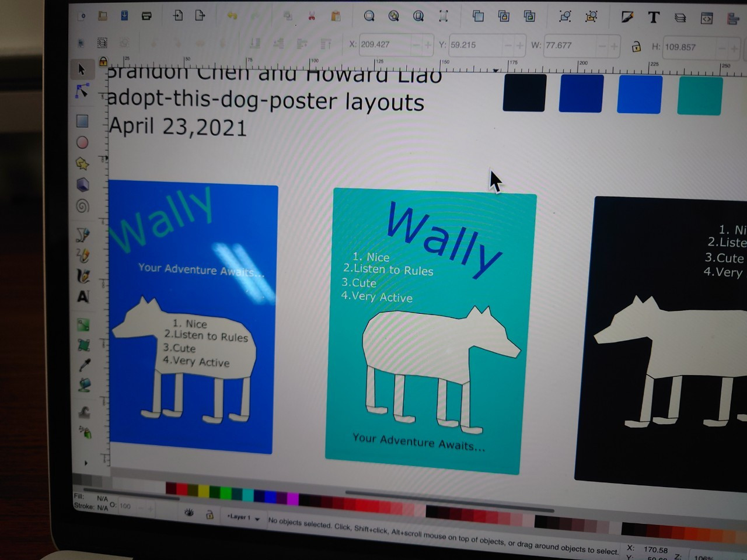Choose the Star and polygon tool
The image size is (747, 560).
(82, 163)
